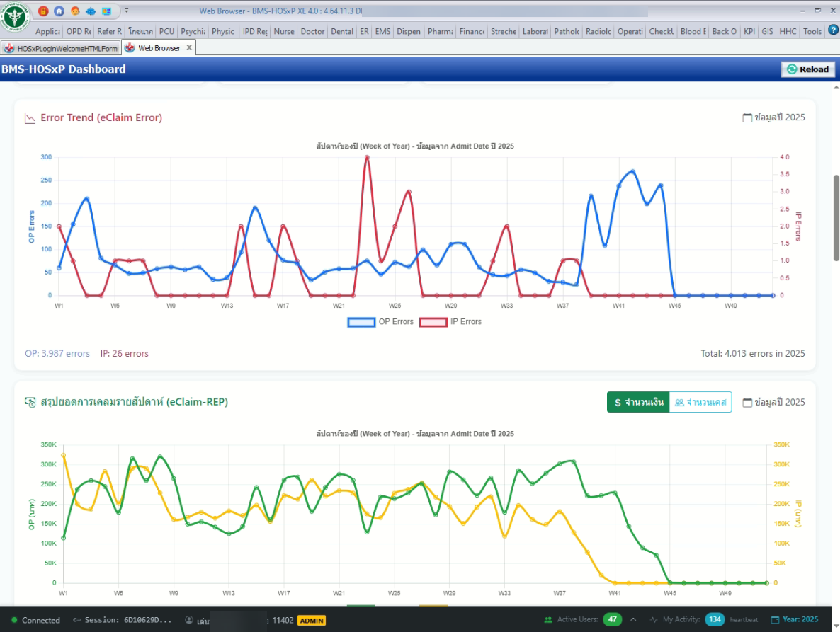Click the orange user face icon

(x=75, y=11)
